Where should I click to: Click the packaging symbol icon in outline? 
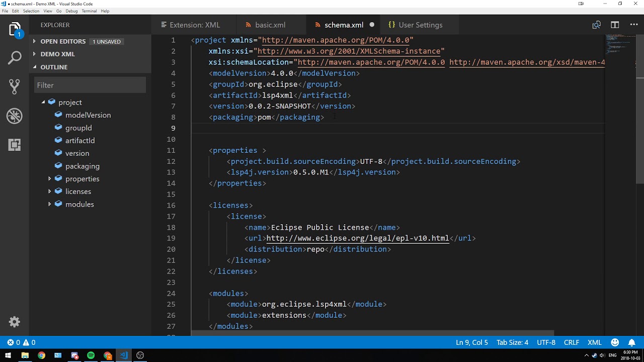pyautogui.click(x=58, y=166)
